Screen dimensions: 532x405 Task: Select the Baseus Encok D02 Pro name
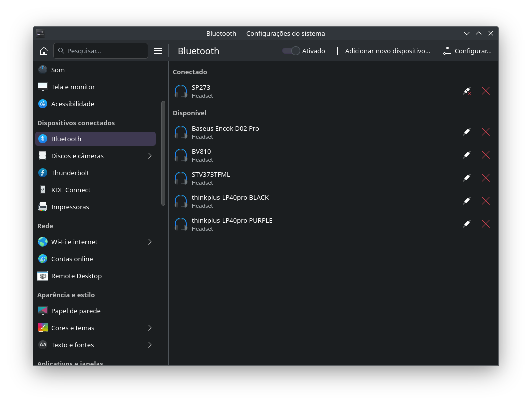click(x=225, y=129)
